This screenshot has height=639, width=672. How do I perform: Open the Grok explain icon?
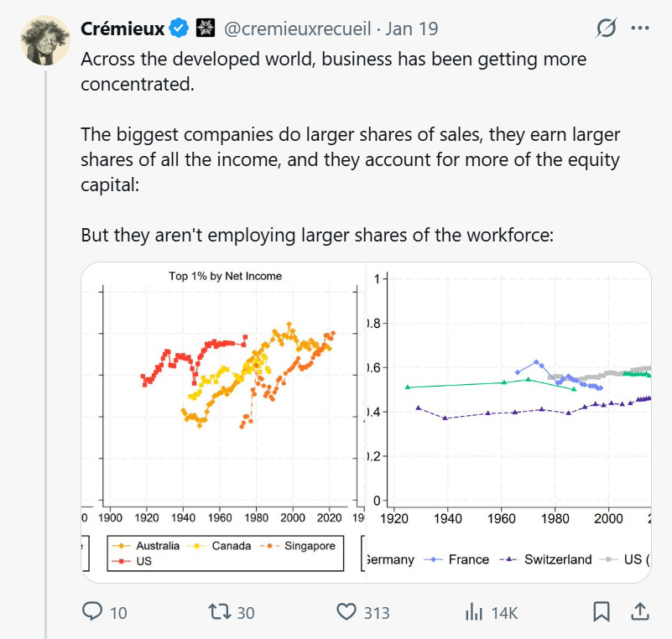click(x=605, y=29)
